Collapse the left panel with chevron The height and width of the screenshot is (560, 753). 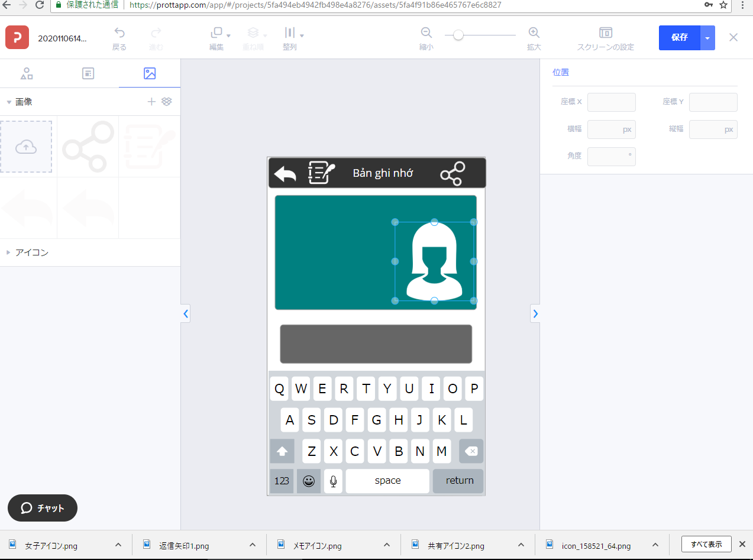[186, 314]
